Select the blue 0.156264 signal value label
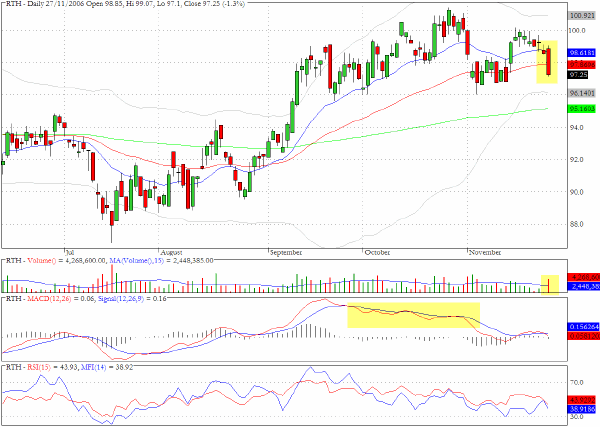 click(583, 327)
